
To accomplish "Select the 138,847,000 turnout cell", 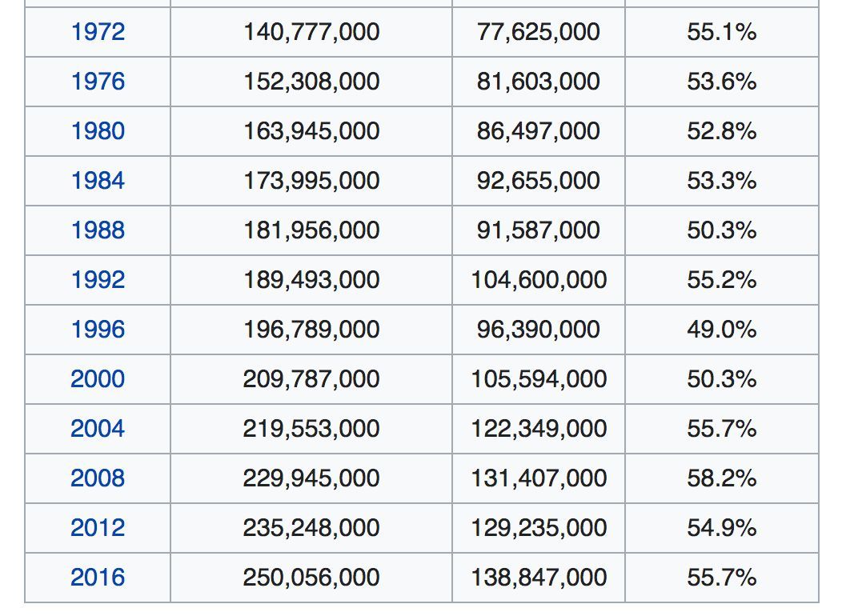I will [539, 578].
